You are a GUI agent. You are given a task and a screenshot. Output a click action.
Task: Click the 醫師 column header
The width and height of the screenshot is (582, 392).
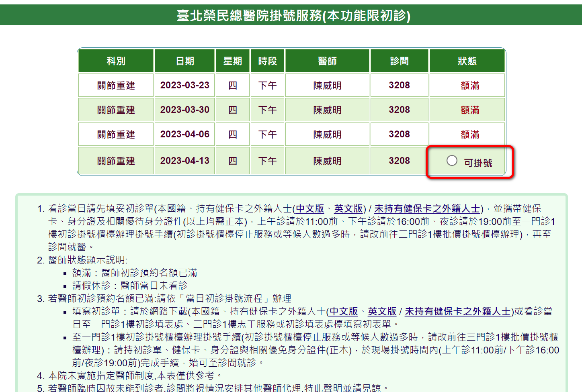pos(328,61)
